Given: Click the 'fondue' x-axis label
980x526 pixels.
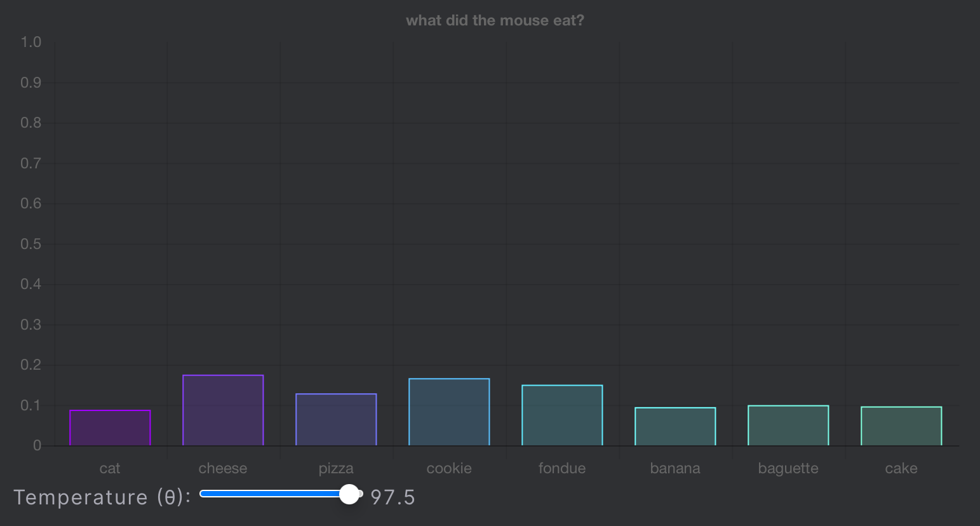Looking at the screenshot, I should click(x=562, y=469).
